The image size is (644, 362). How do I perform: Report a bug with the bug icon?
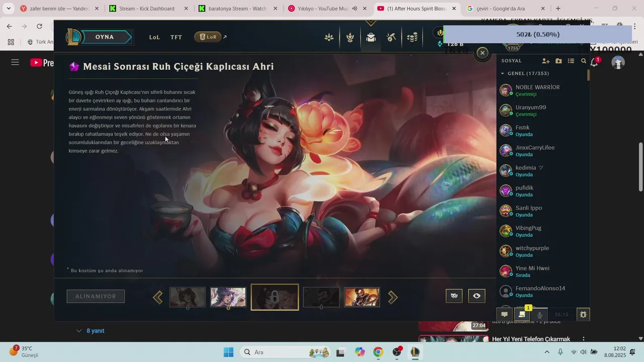583,315
